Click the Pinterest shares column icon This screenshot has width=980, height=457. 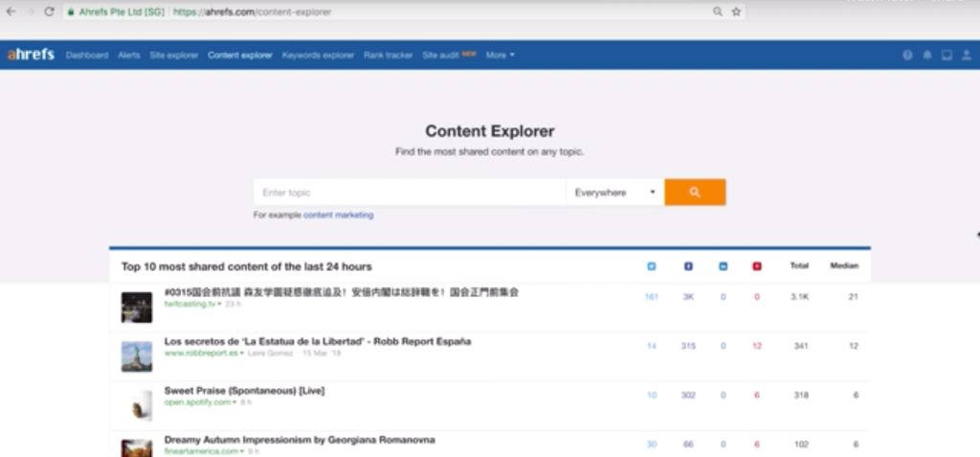(757, 266)
